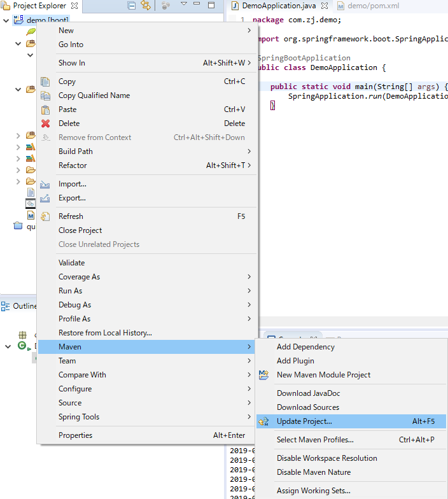Choose Assign Working Sets...

pos(351,491)
